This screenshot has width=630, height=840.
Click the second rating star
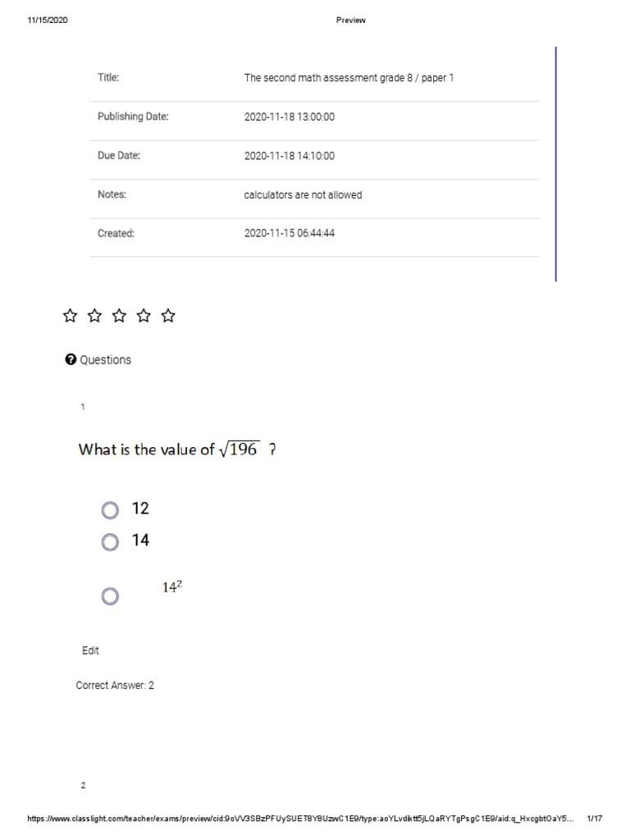[95, 316]
